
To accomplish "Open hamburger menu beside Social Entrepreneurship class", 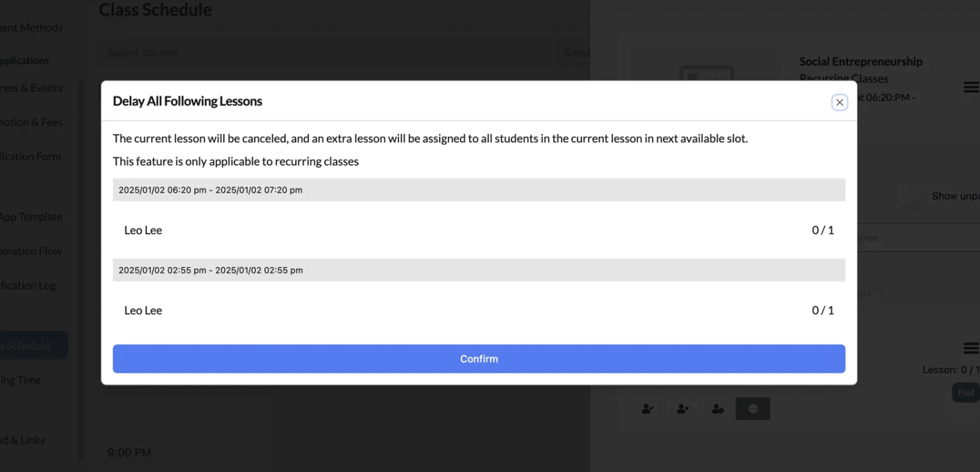I will 971,87.
